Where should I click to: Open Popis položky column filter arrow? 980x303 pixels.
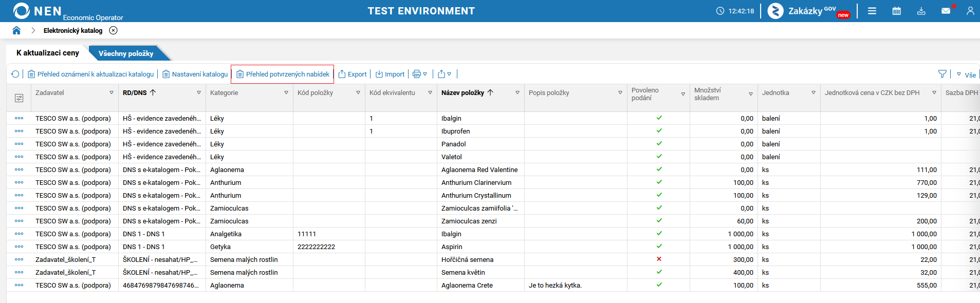pos(620,92)
